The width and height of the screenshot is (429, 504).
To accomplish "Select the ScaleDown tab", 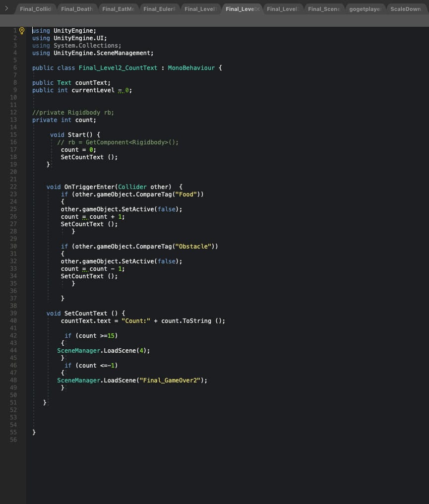I will (406, 9).
